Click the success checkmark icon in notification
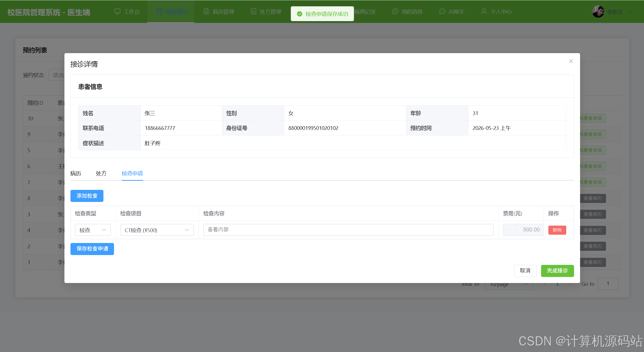Screen dimensions: 644x352 pyautogui.click(x=299, y=14)
